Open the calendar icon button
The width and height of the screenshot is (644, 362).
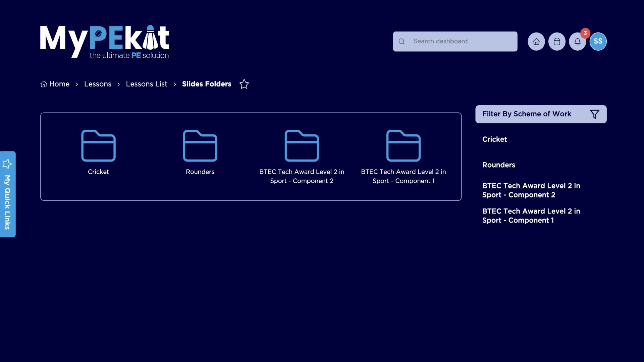click(x=557, y=42)
